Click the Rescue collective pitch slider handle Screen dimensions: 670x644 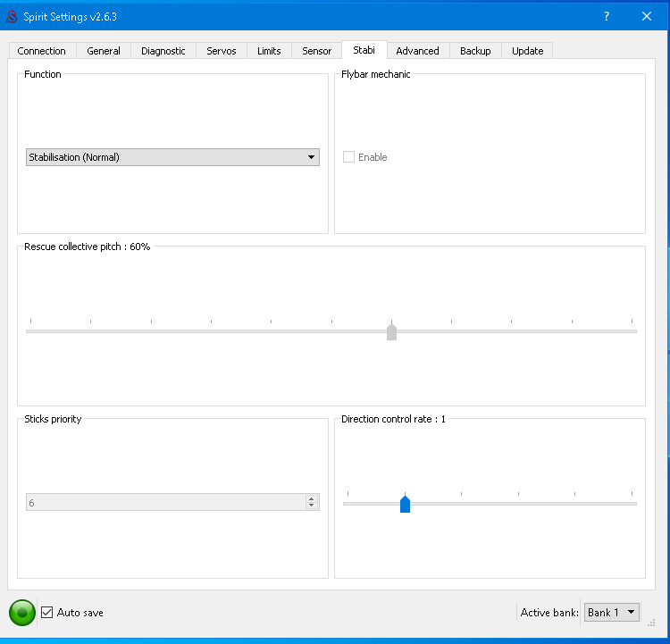point(391,332)
